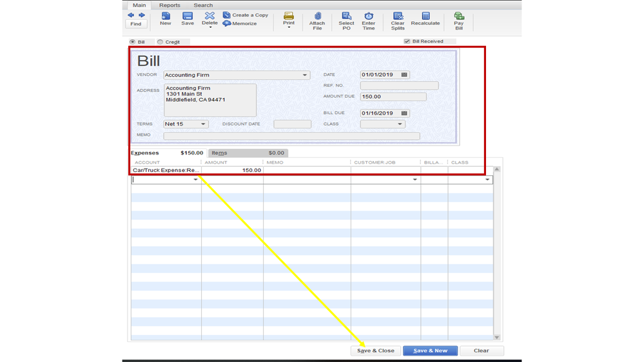Open the Select PO tool
This screenshot has width=644, height=362.
346,19
